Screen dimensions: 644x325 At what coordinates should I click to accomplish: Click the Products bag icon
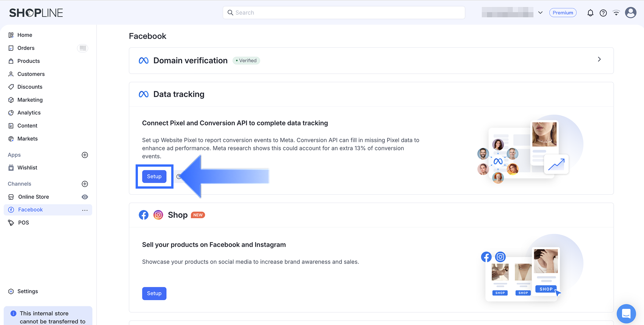pyautogui.click(x=11, y=61)
